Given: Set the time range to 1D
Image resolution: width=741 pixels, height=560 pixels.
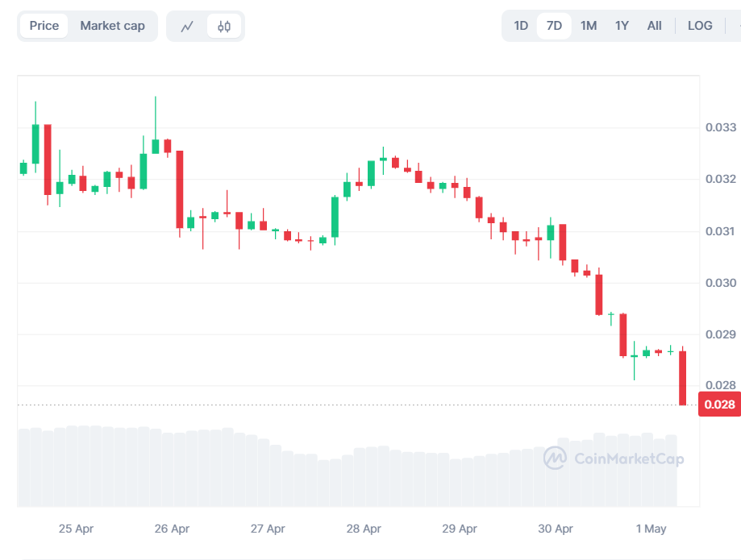Looking at the screenshot, I should [x=521, y=26].
